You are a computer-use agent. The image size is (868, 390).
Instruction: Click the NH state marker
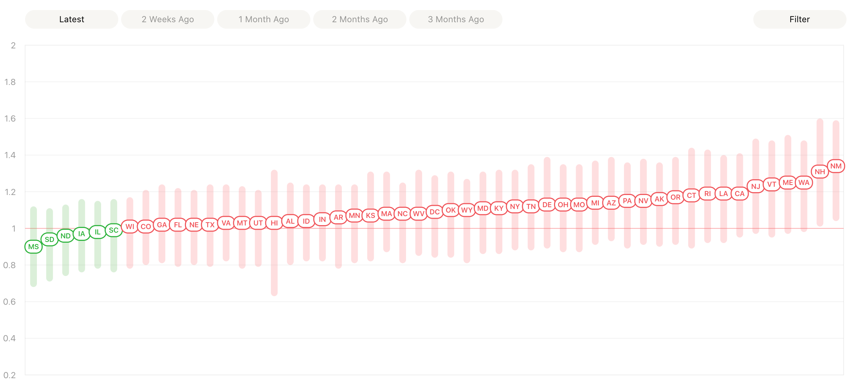[x=820, y=172]
